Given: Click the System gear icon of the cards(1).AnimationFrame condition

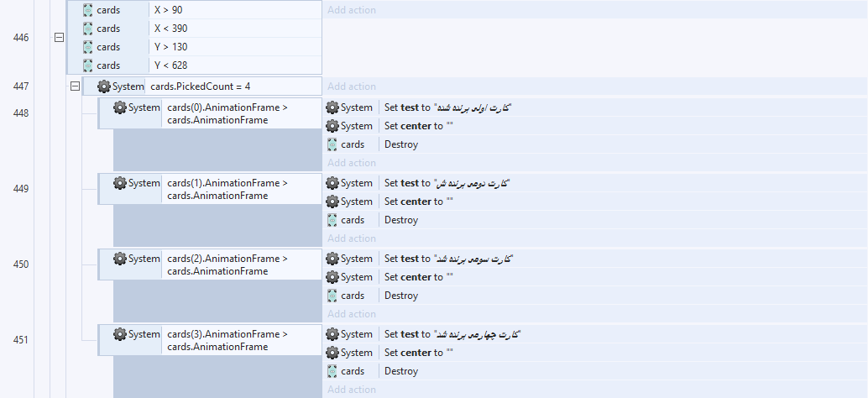Looking at the screenshot, I should [119, 183].
